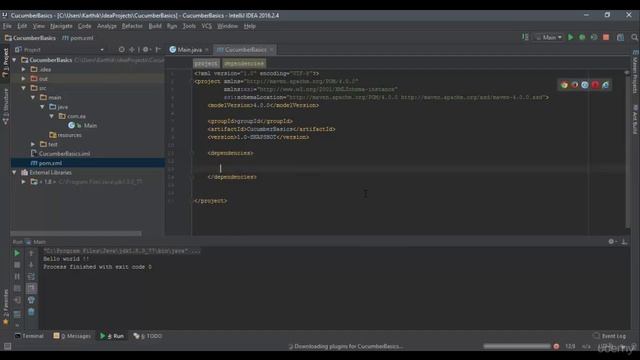The image size is (640, 360).
Task: Click the 'dependencies' XML breadcrumb
Action: [x=244, y=63]
